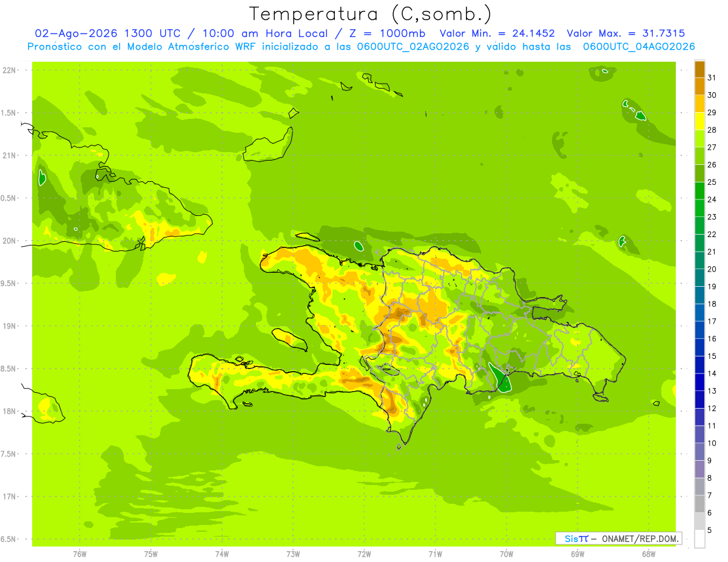Pick the purple swatch between 9 and 10
This screenshot has height=562, width=728.
point(699,452)
